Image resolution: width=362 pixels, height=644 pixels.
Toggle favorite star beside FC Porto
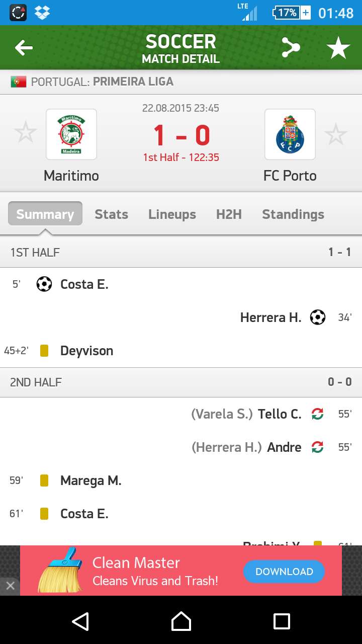[335, 134]
